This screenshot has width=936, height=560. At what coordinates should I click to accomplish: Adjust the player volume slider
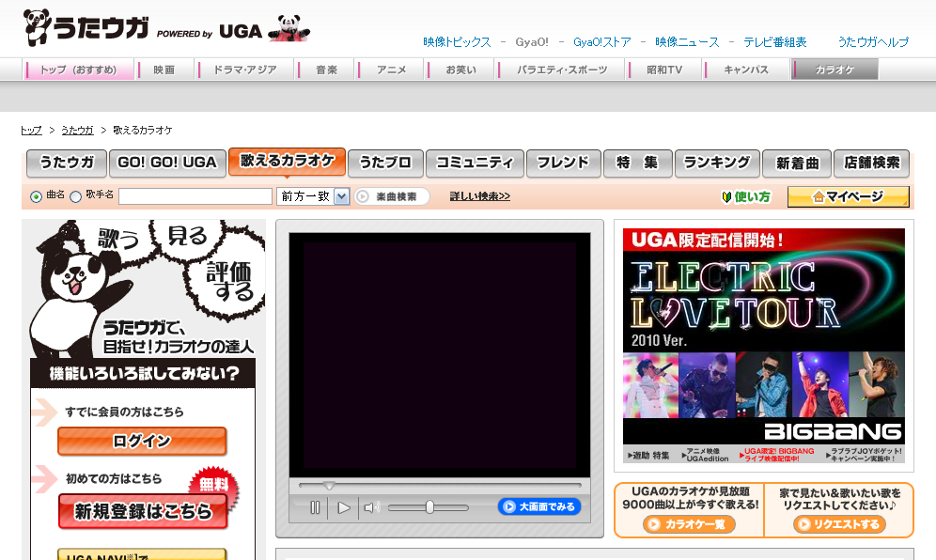(429, 507)
